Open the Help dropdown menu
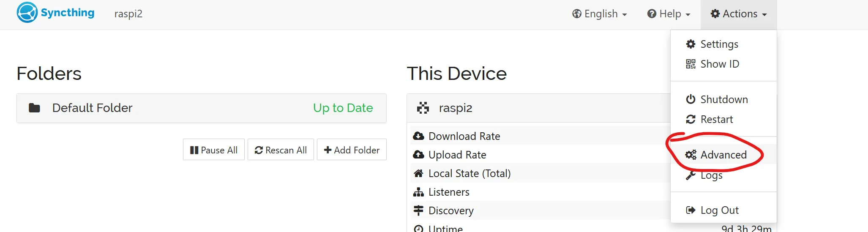 coord(669,14)
